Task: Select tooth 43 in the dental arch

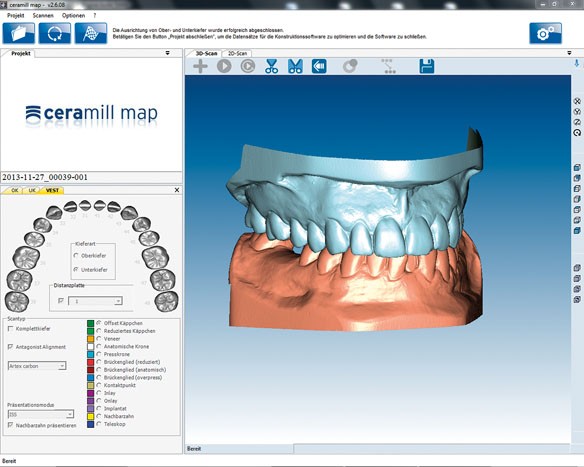Action: (x=129, y=213)
